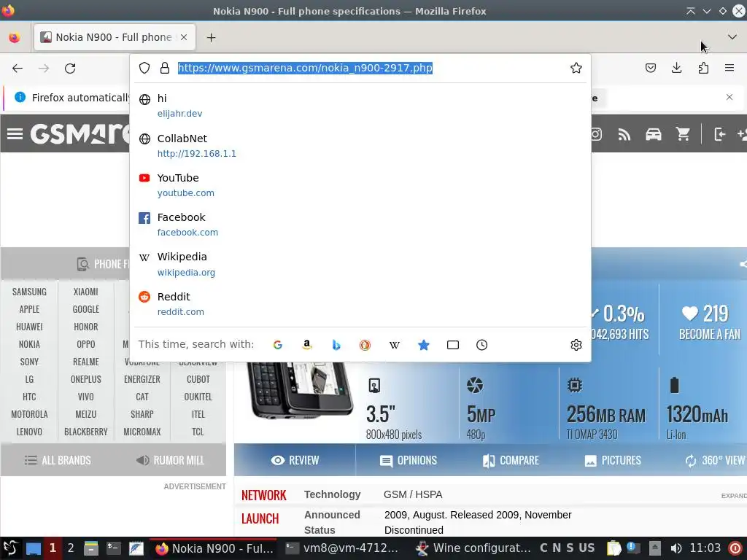The height and width of the screenshot is (560, 747).
Task: Open tracking protection shield icon
Action: [144, 68]
